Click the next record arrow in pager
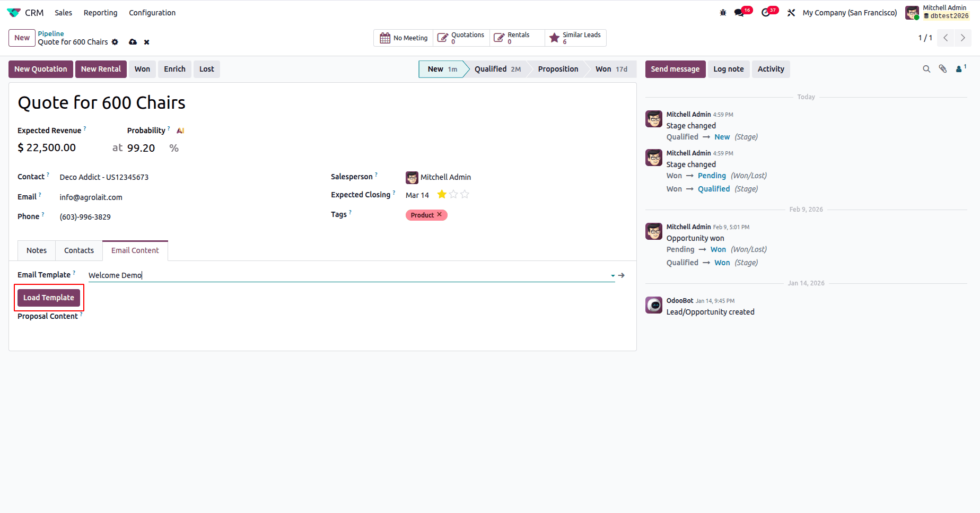The width and height of the screenshot is (980, 513). pos(963,38)
